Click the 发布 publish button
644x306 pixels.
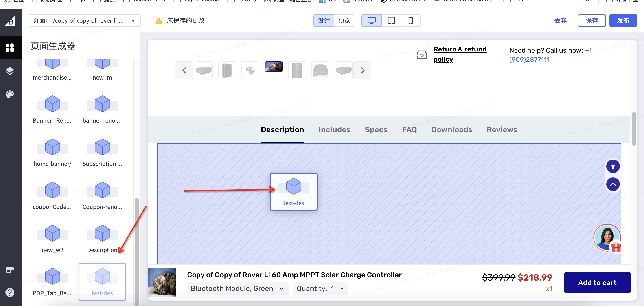pos(623,20)
